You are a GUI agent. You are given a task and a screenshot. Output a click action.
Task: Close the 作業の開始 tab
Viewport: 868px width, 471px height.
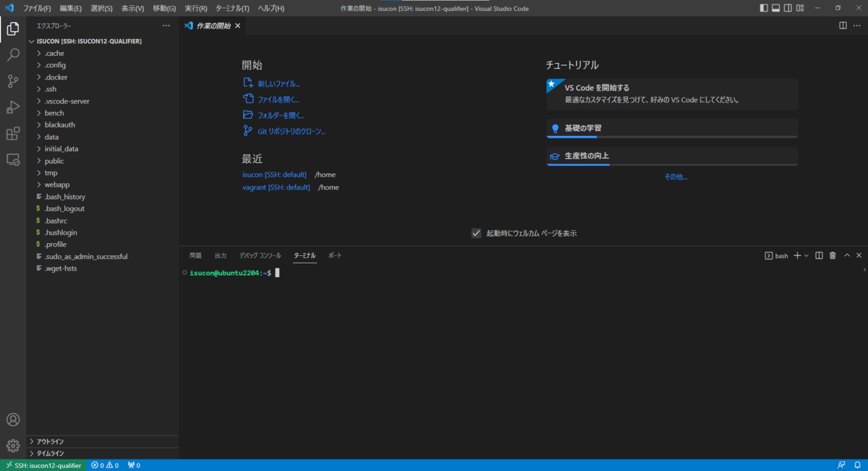click(237, 25)
